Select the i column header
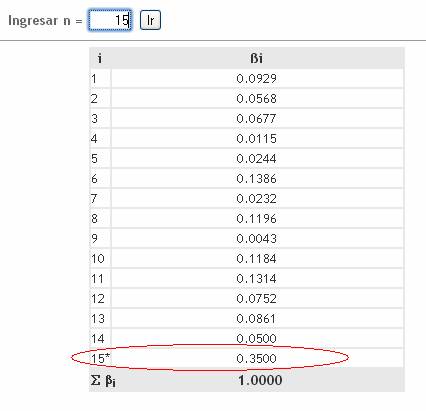This screenshot has width=426, height=411. tap(100, 58)
